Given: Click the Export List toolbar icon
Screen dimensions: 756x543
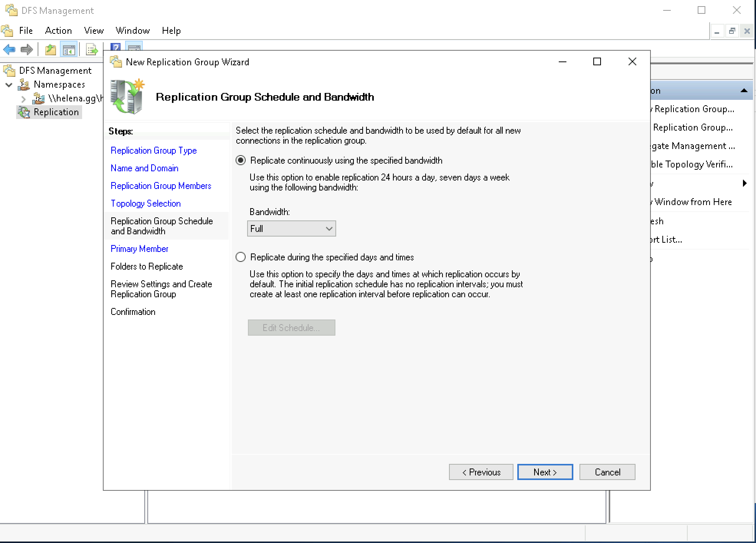Looking at the screenshot, I should pyautogui.click(x=91, y=50).
